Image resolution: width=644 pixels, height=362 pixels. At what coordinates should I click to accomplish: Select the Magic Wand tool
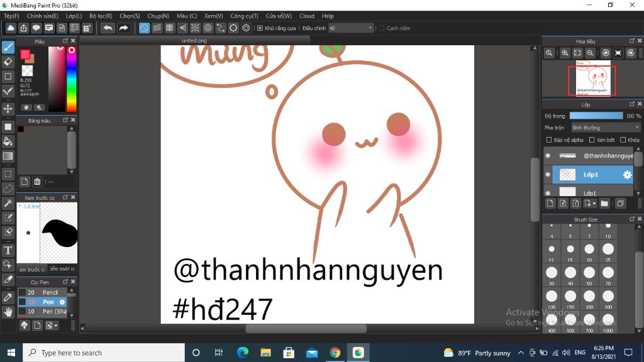[x=8, y=203]
